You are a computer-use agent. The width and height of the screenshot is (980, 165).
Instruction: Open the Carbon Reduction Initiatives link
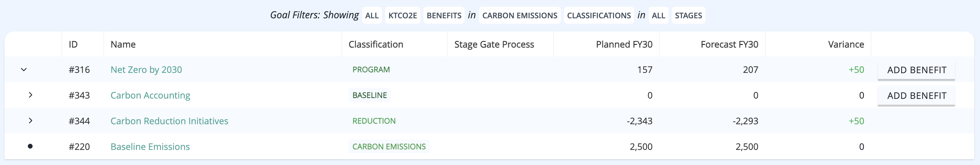click(169, 121)
